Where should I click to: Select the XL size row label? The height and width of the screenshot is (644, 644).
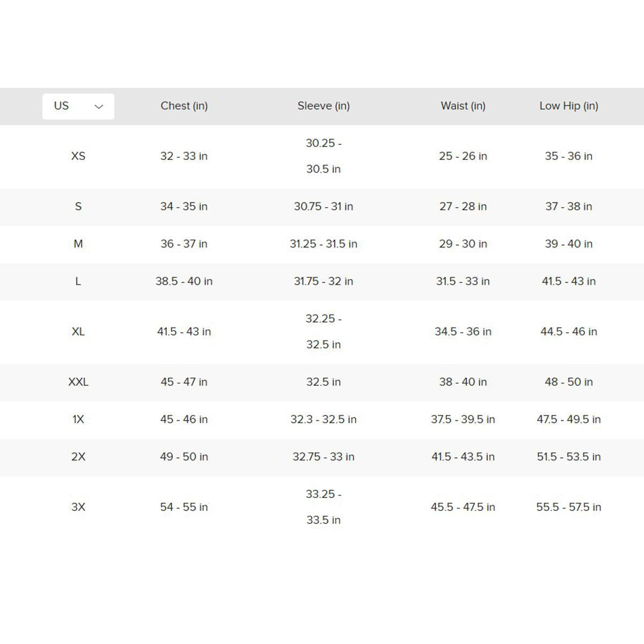coord(78,332)
